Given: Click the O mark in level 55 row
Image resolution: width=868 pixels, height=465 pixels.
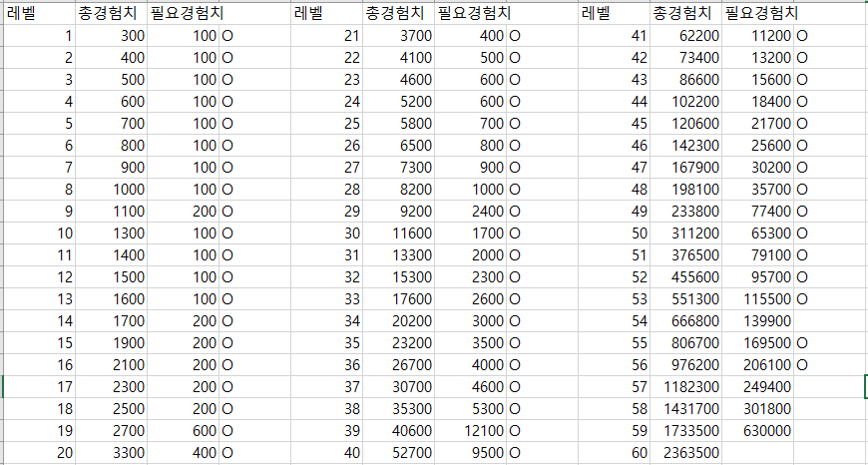Looking at the screenshot, I should pyautogui.click(x=802, y=342).
